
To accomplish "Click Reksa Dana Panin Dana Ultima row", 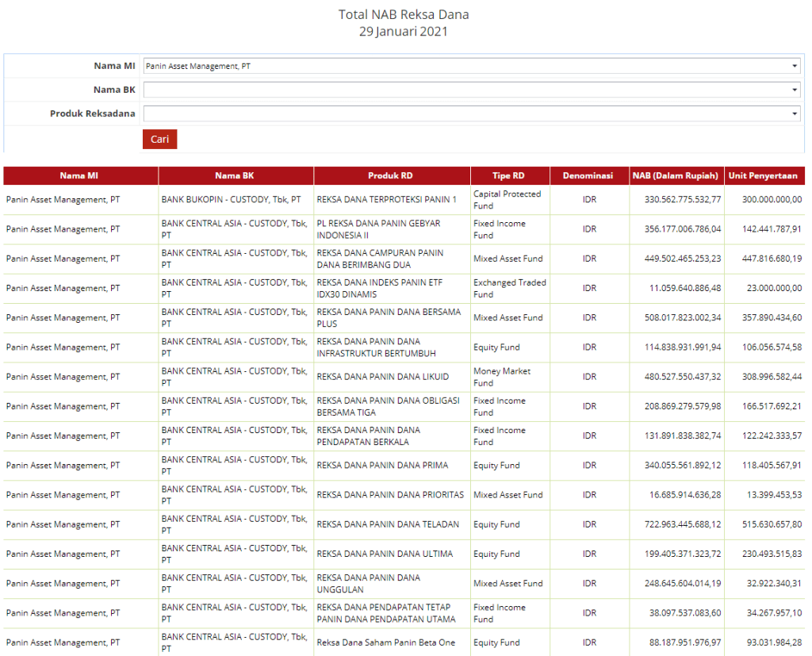I will (385, 554).
